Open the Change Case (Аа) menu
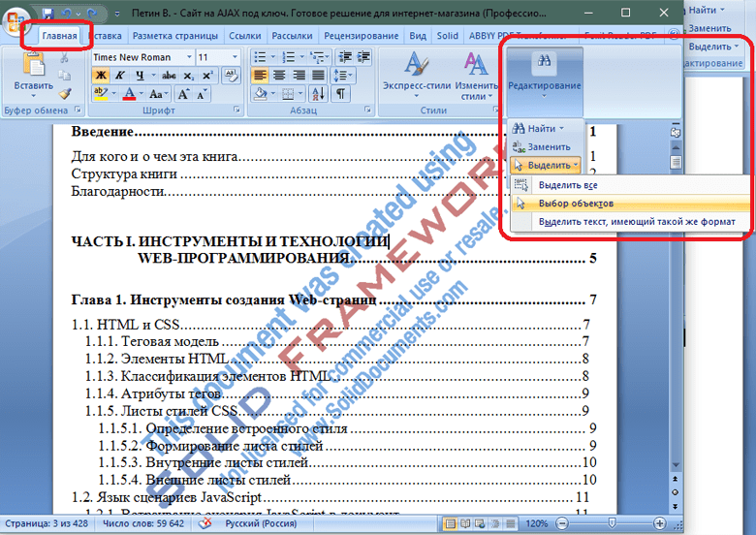This screenshot has width=756, height=535. pos(159,93)
